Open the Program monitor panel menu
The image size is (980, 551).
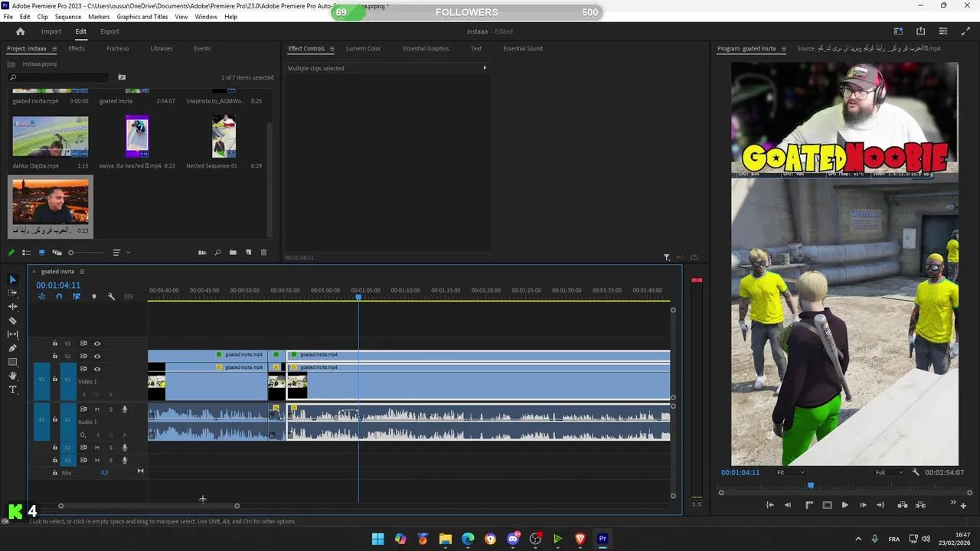point(783,48)
